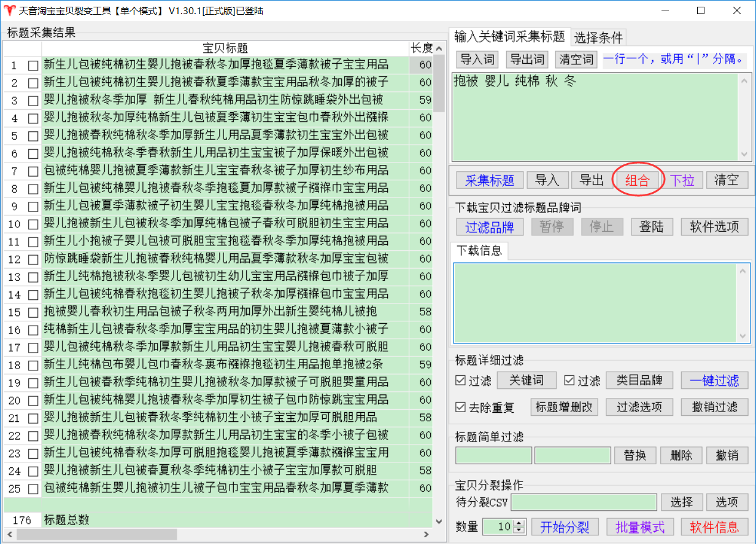The width and height of the screenshot is (756, 544).
Task: Open the 下载信息 tab
Action: pyautogui.click(x=479, y=250)
